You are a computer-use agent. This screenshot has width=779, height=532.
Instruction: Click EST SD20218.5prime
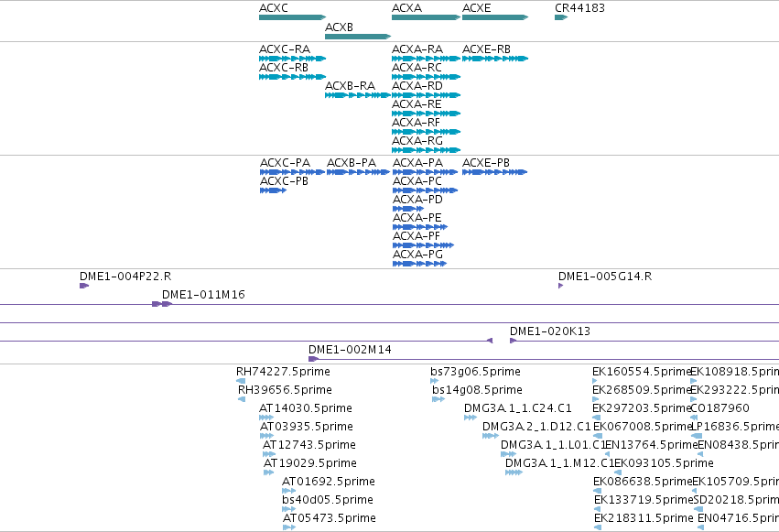pos(698,510)
